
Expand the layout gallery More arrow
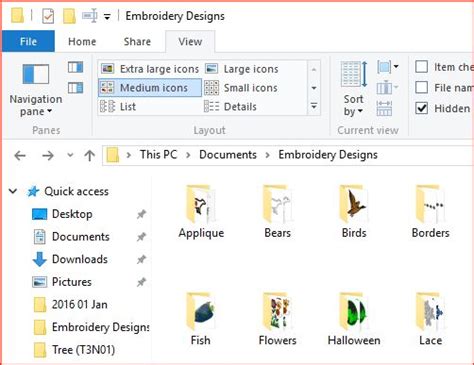(314, 106)
